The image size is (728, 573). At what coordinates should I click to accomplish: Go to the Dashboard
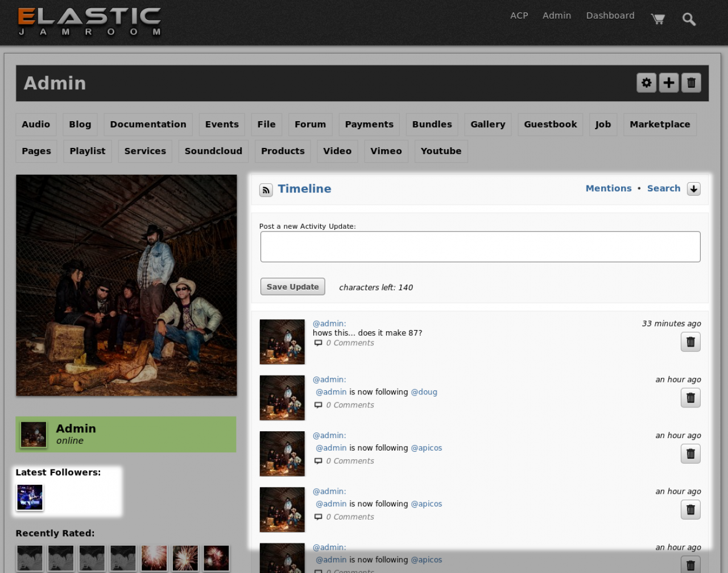click(x=610, y=15)
